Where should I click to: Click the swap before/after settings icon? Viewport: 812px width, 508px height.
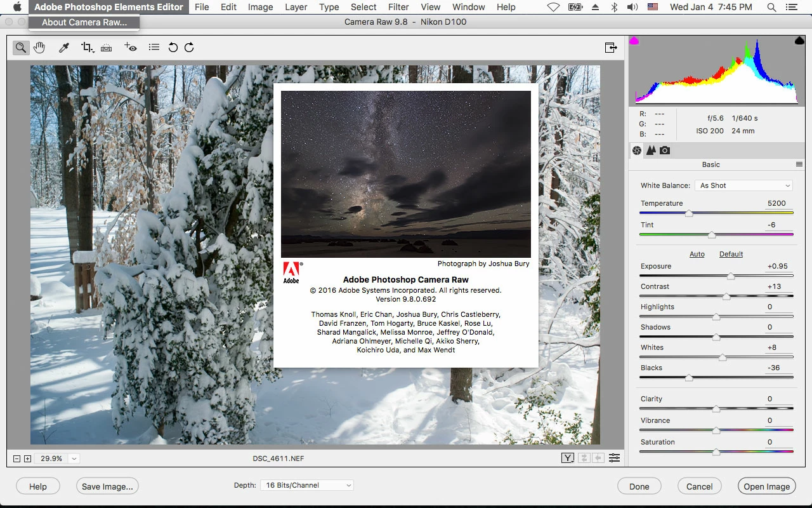(x=584, y=458)
